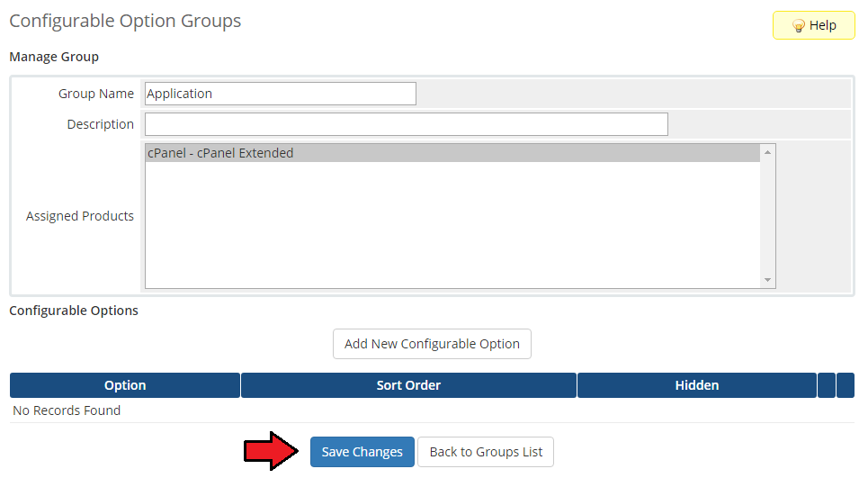868x496 pixels.
Task: Click the Description label
Action: point(100,124)
